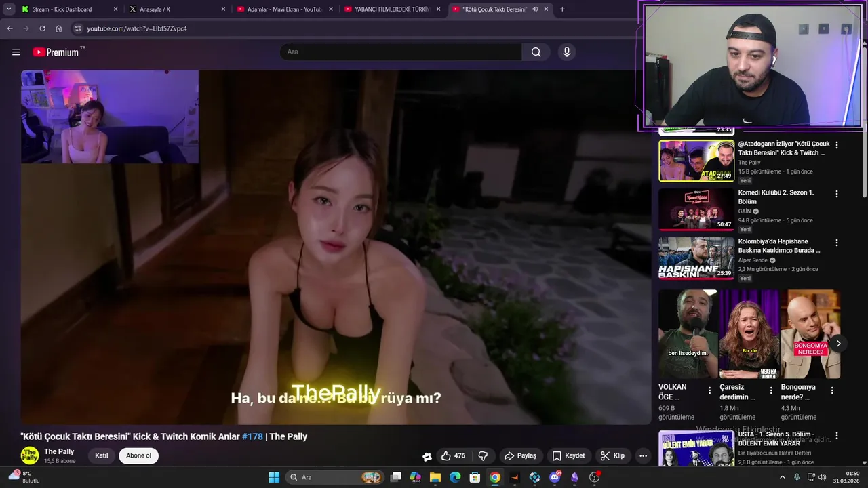Open the Atadogann İzliyor video thumbnail

point(696,161)
